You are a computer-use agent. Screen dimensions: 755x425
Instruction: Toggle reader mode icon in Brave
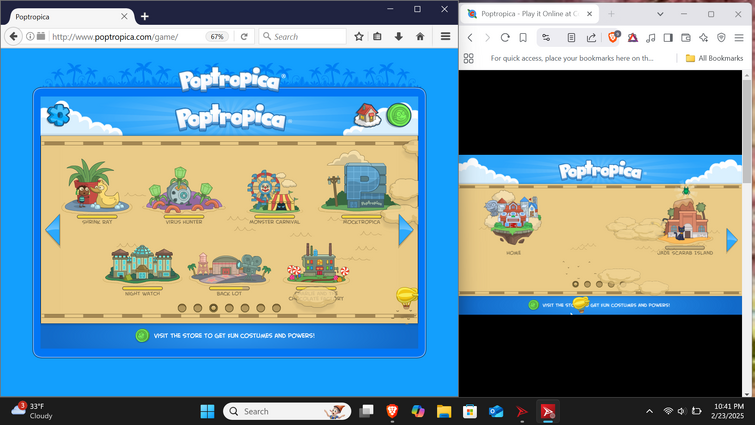coord(571,38)
